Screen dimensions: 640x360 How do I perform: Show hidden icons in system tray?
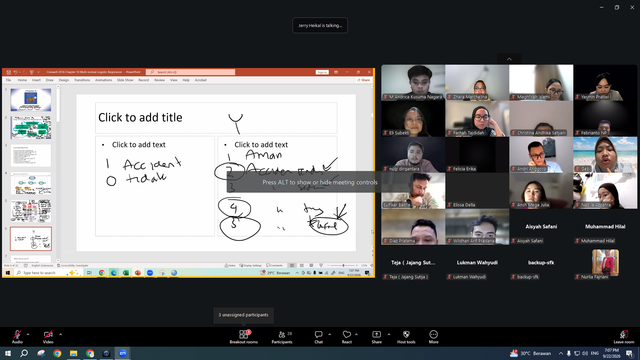561,353
